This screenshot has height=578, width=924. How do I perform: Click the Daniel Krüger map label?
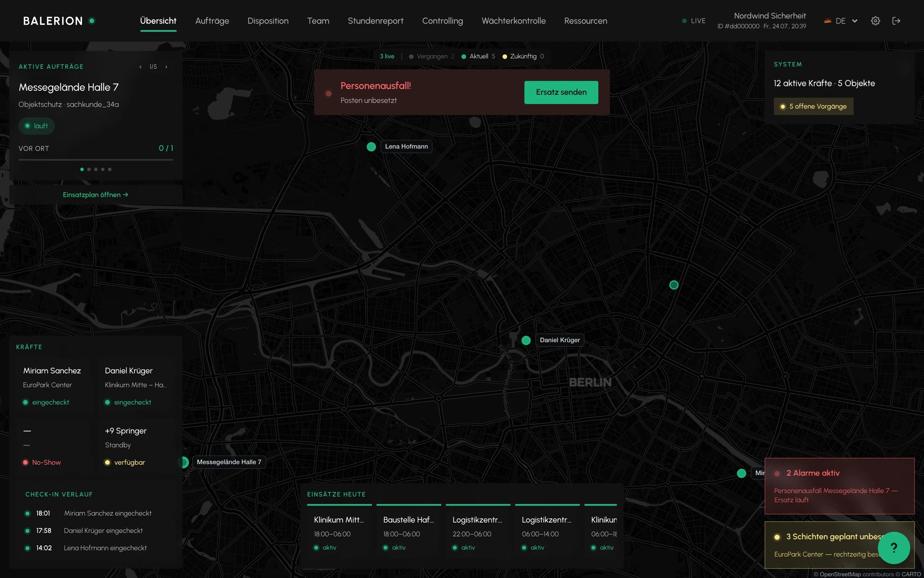[x=560, y=340]
